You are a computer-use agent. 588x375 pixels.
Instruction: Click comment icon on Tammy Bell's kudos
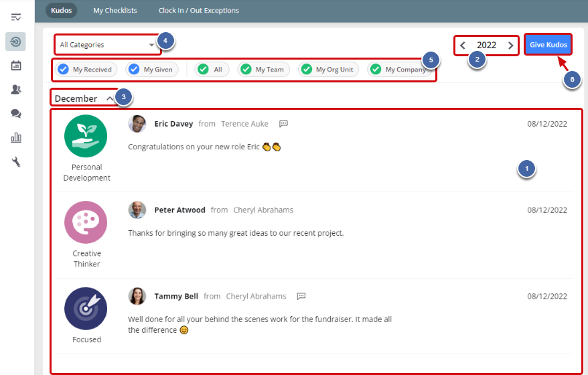(x=301, y=296)
